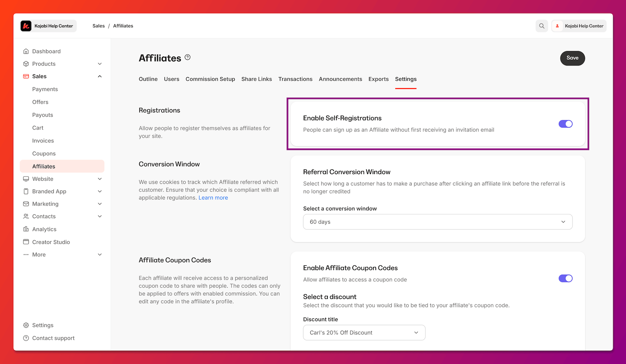Open the conversion window dropdown showing 60 days

pyautogui.click(x=437, y=221)
